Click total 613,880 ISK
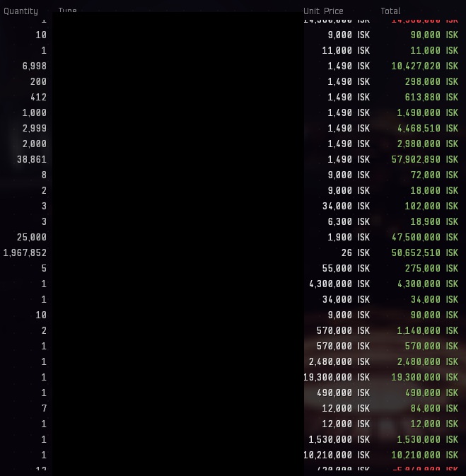 431,97
